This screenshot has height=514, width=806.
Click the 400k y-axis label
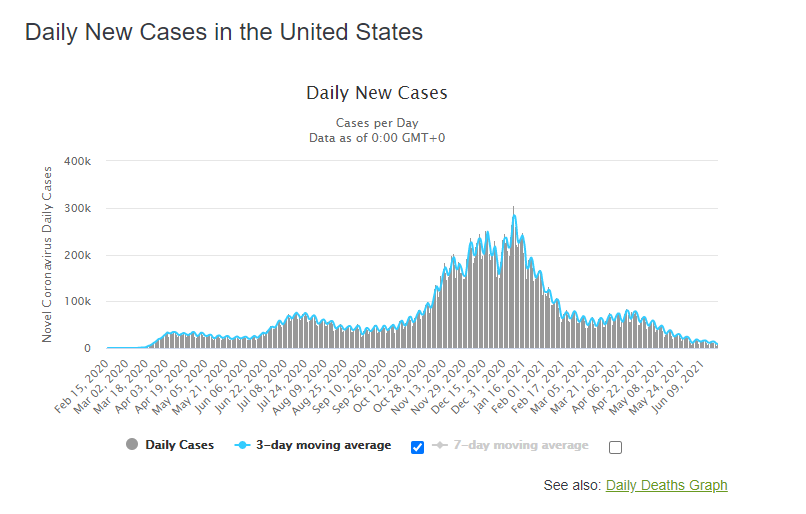[77, 161]
